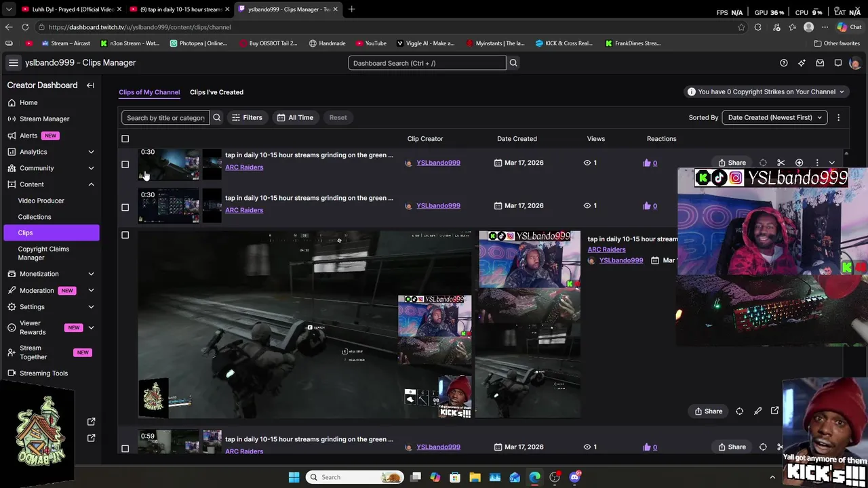Expand the Moderation sidebar section
This screenshot has height=488, width=868.
(91, 290)
